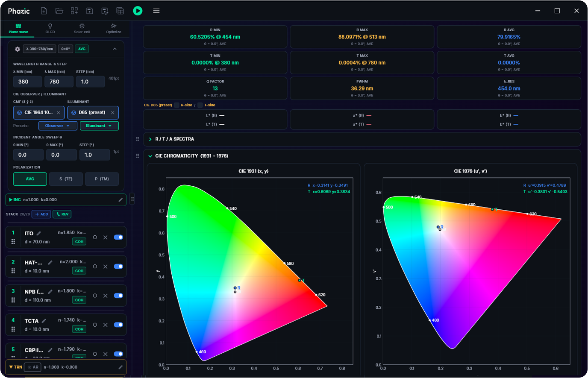Edit the TCTA layer name pencil icon
Image resolution: width=588 pixels, height=378 pixels.
[44, 321]
